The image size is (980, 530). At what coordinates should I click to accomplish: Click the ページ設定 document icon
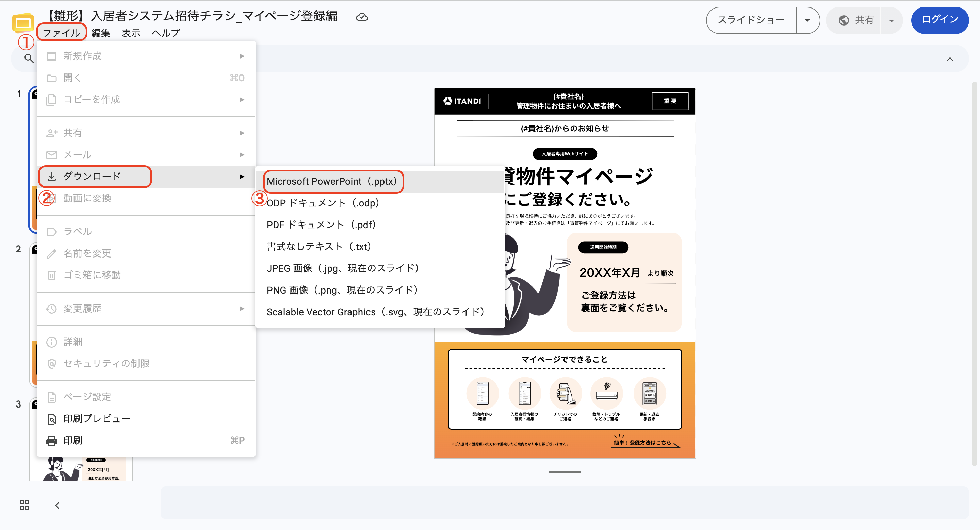[x=52, y=397]
